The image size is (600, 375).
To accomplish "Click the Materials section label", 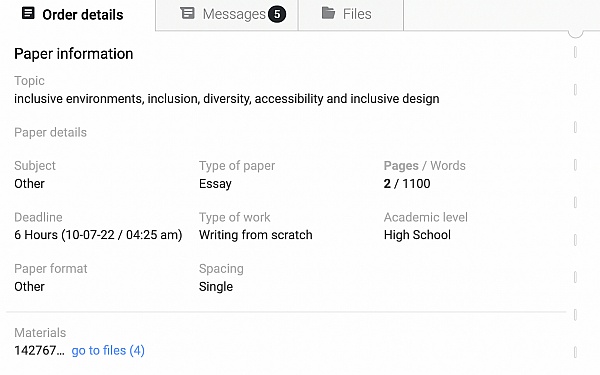I will pos(40,333).
